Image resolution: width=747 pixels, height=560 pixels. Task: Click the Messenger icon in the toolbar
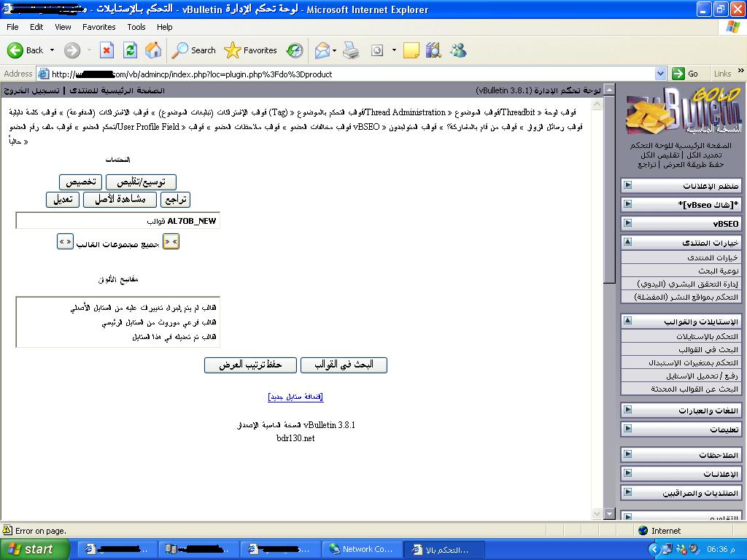pos(458,50)
